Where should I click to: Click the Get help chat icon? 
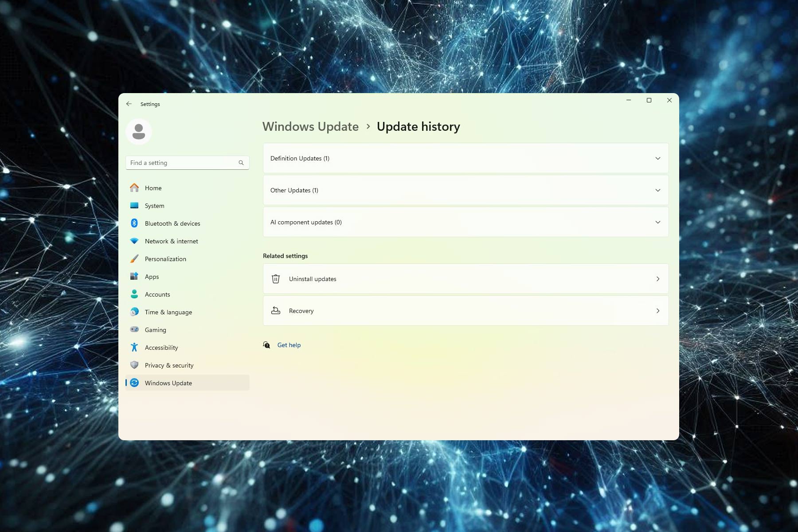pos(266,345)
